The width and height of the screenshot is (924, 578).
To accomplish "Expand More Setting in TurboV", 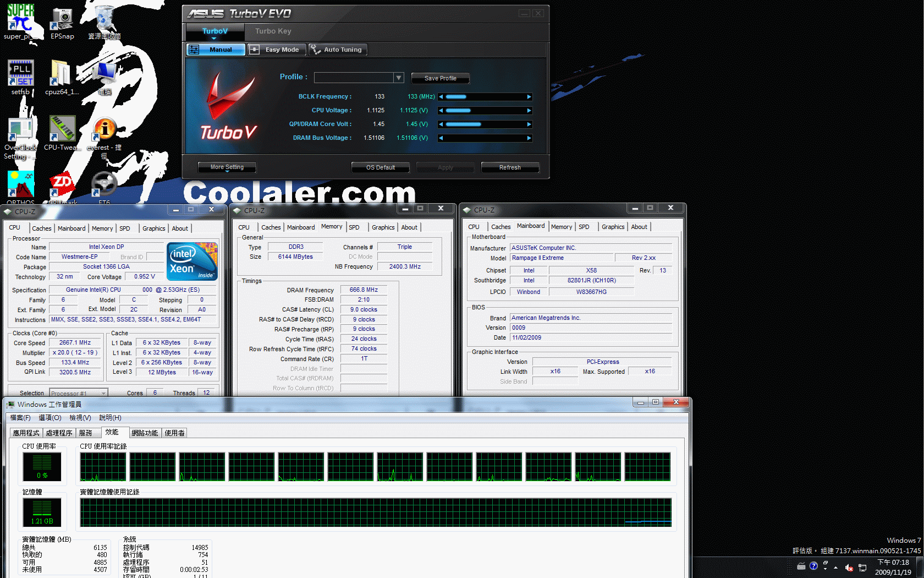I will pyautogui.click(x=227, y=167).
